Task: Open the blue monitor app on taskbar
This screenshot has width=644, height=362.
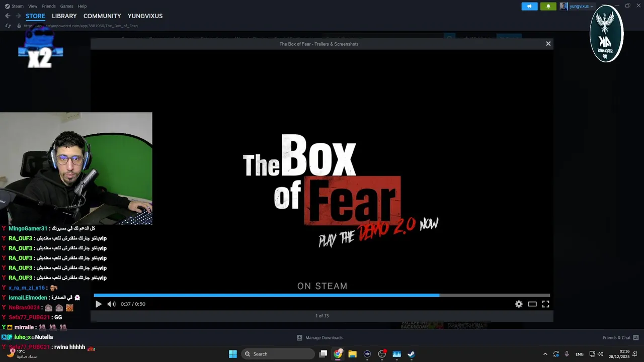Action: point(396,354)
